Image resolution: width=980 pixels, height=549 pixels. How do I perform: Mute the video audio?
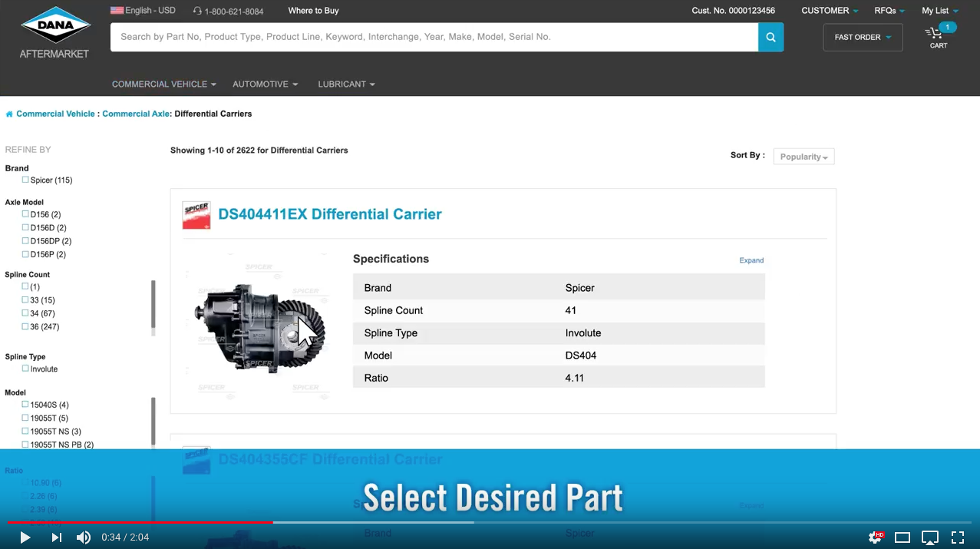click(84, 537)
